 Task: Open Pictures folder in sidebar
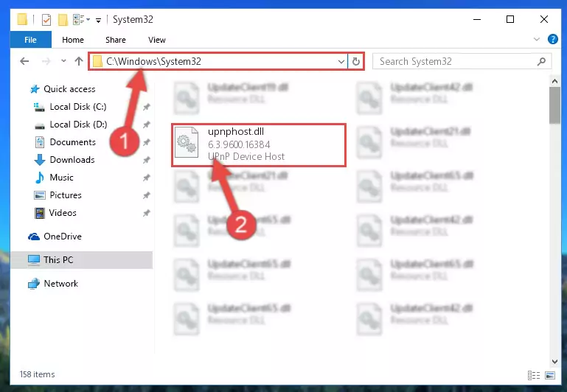pyautogui.click(x=66, y=195)
